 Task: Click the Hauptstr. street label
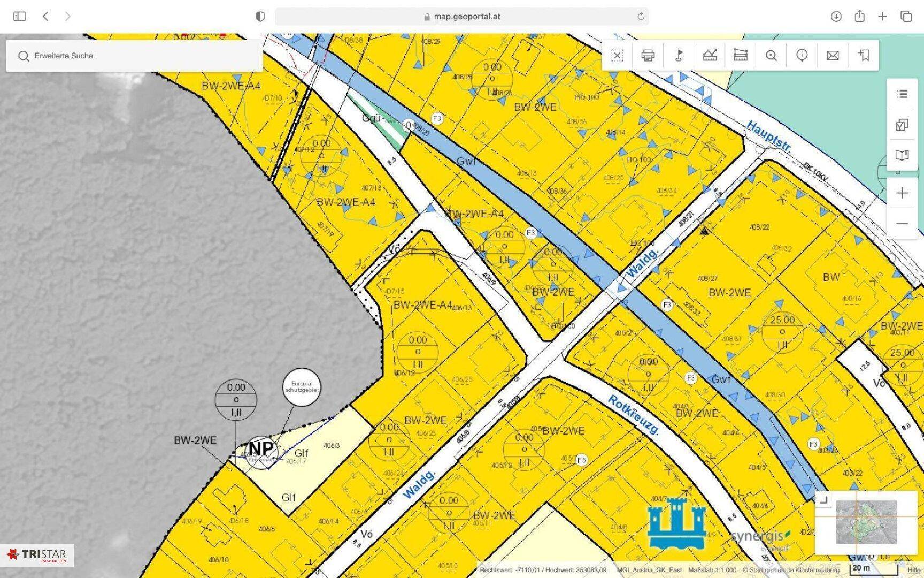pos(769,136)
